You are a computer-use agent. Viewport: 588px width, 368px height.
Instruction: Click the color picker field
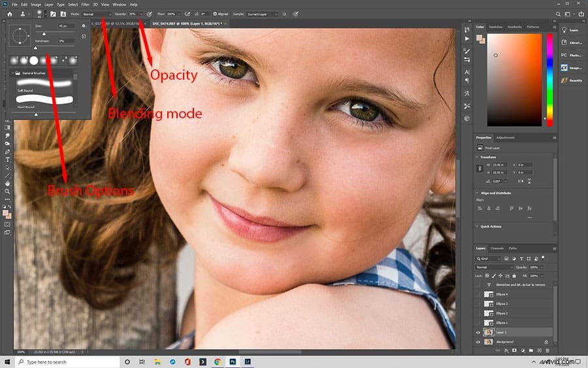pyautogui.click(x=514, y=80)
